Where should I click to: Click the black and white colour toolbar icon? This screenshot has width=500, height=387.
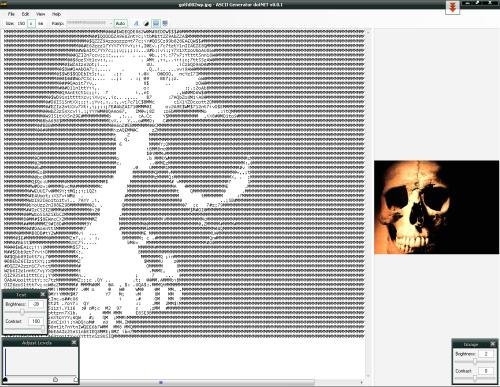point(146,23)
